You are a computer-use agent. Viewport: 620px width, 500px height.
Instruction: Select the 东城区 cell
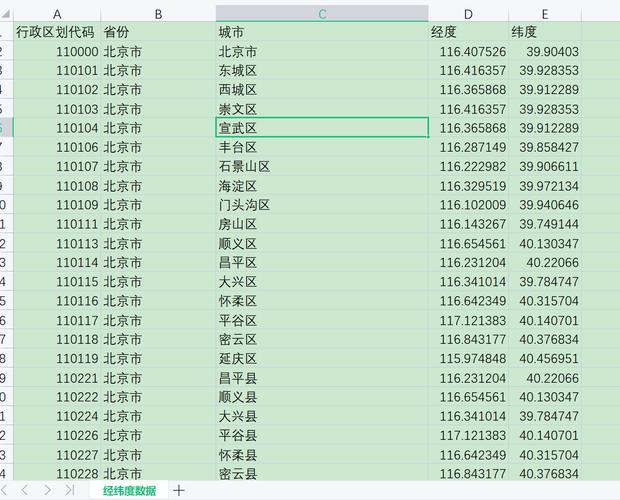tap(322, 70)
